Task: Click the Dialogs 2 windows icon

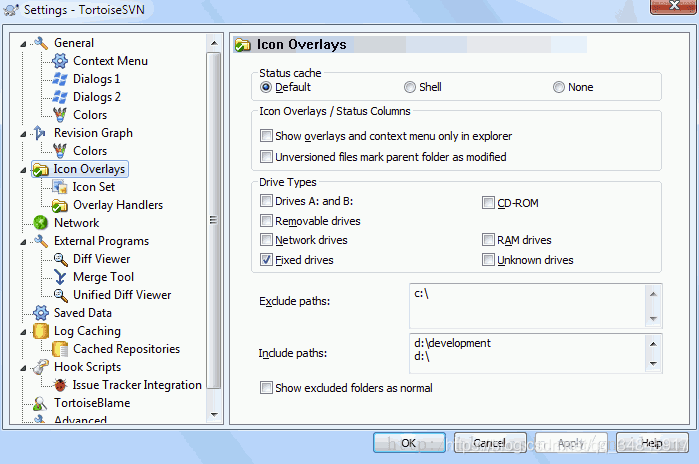Action: tap(60, 97)
